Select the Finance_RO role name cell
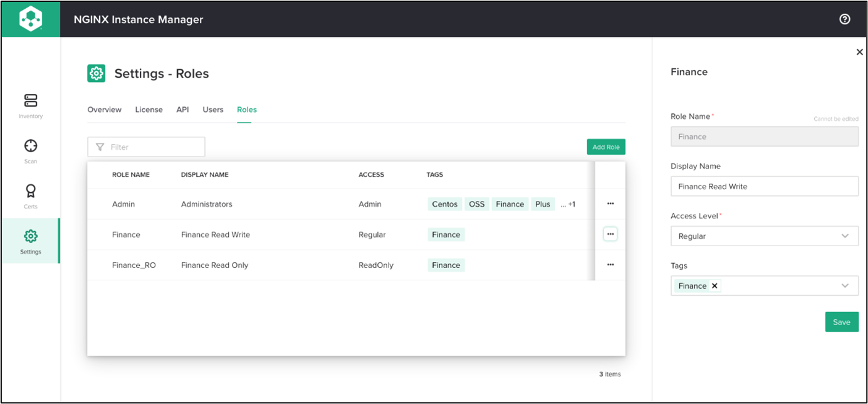 pyautogui.click(x=134, y=266)
